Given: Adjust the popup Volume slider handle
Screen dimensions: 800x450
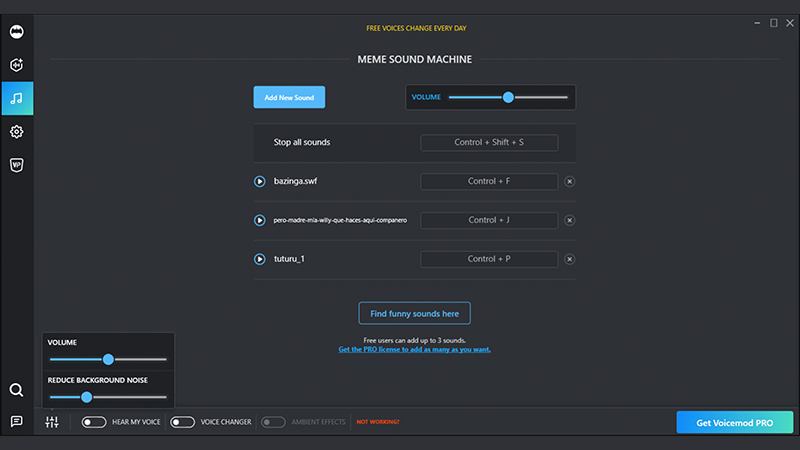Looking at the screenshot, I should 108,359.
